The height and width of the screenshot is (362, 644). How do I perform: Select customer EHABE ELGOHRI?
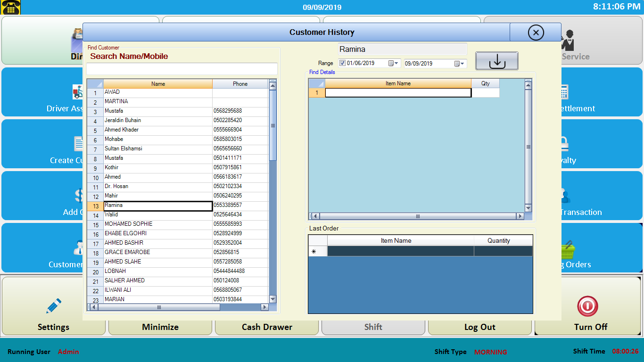click(158, 234)
